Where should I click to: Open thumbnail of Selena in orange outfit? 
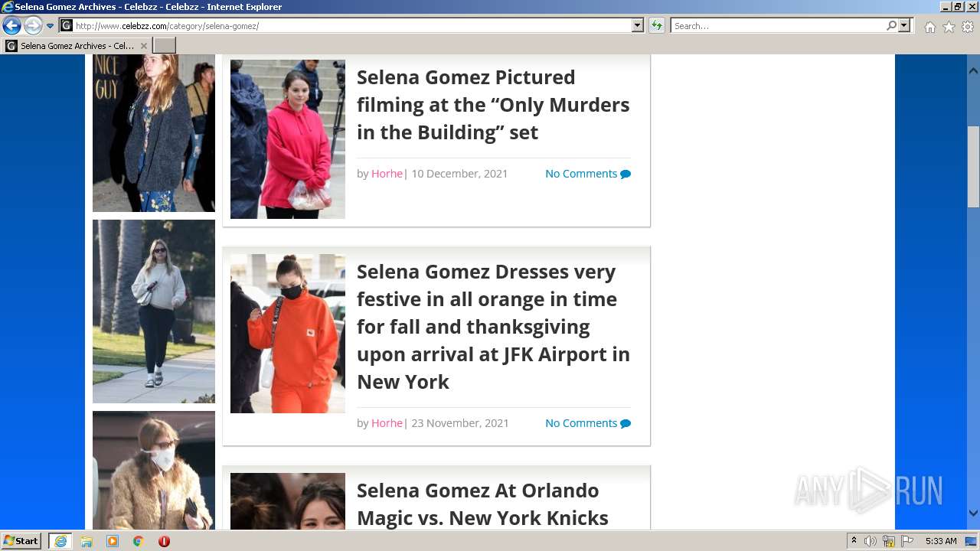288,334
